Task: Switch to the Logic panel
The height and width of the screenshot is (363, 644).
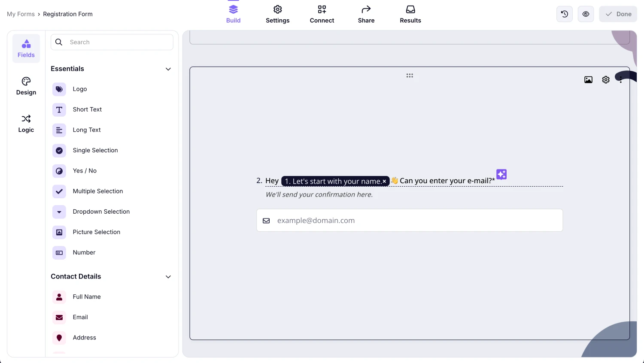Action: pos(26,123)
